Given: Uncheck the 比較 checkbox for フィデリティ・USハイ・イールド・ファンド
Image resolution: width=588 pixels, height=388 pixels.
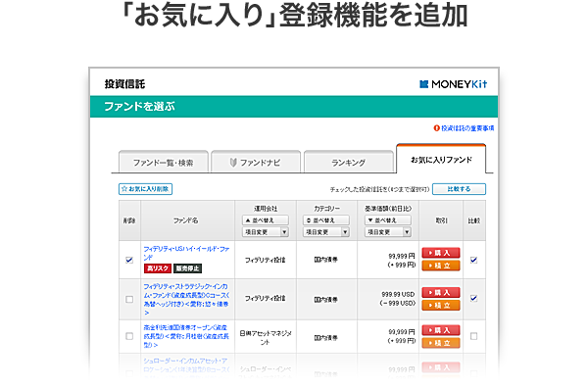Looking at the screenshot, I should pos(474,260).
